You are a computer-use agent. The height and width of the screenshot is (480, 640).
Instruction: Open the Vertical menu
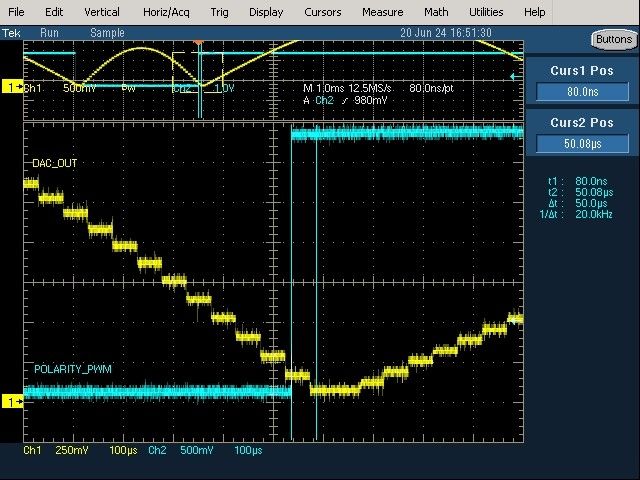(102, 12)
